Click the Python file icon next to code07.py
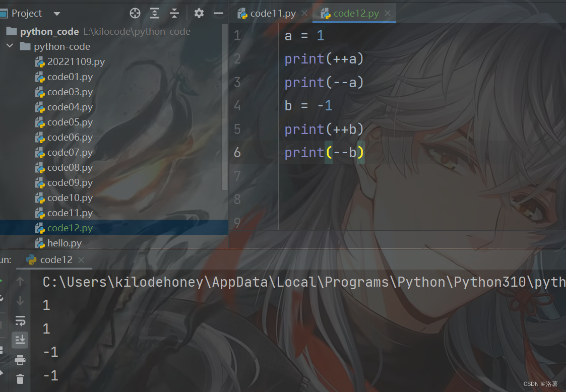 click(x=40, y=153)
